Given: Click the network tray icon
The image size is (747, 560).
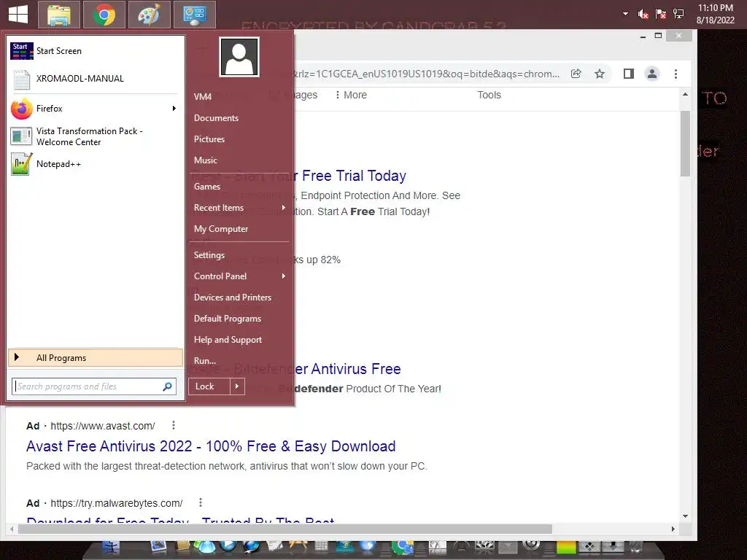Looking at the screenshot, I should pos(678,15).
